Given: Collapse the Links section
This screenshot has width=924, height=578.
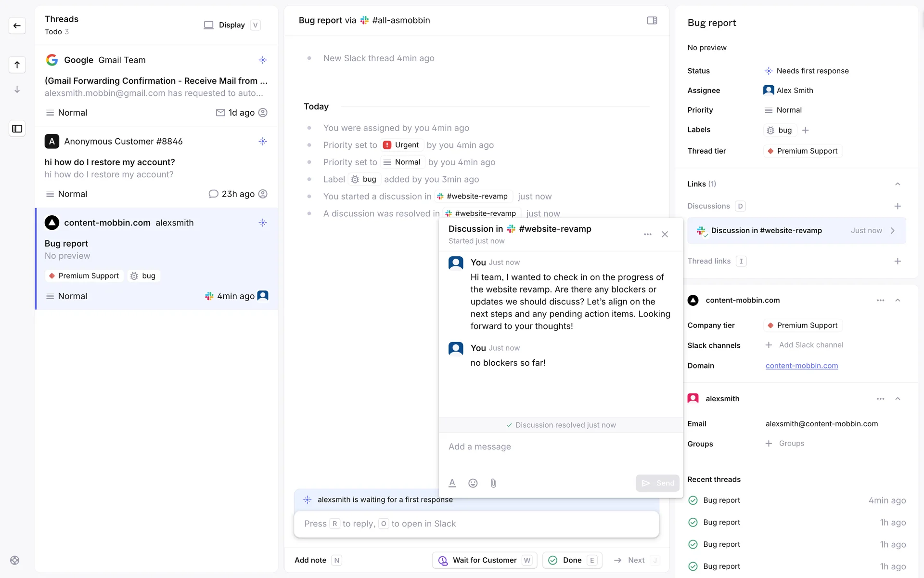Looking at the screenshot, I should 897,184.
